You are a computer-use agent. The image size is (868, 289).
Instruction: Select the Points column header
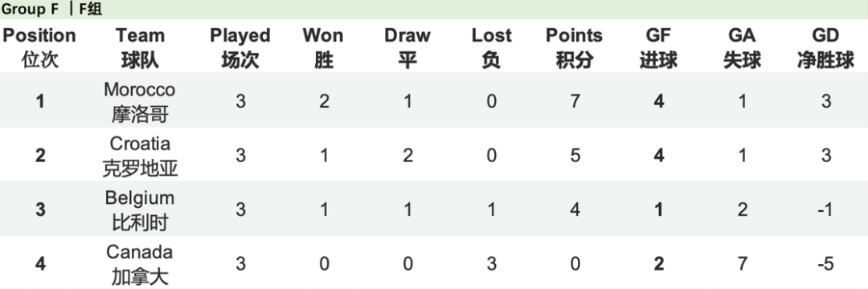[x=575, y=47]
